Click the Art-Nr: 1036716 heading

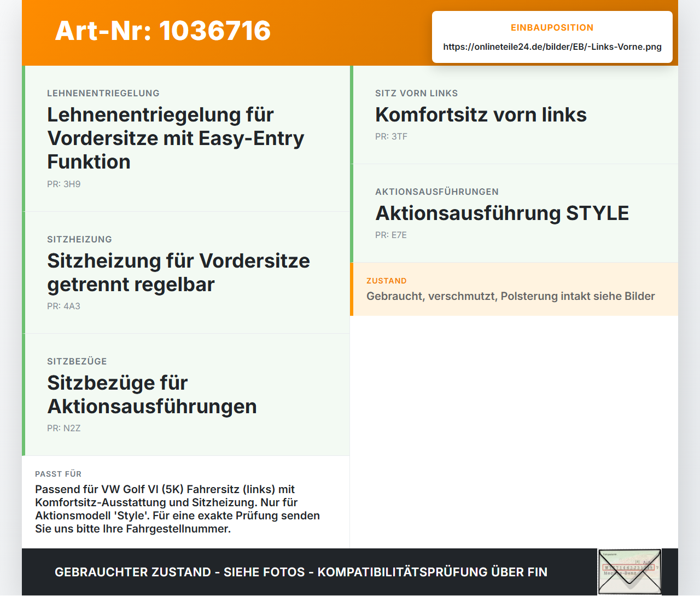(163, 31)
